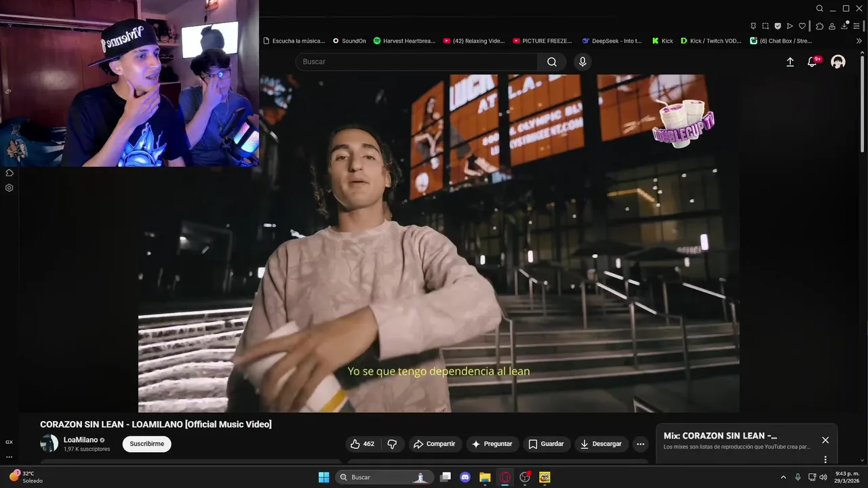Add page to bookmarks heart icon

(x=802, y=26)
